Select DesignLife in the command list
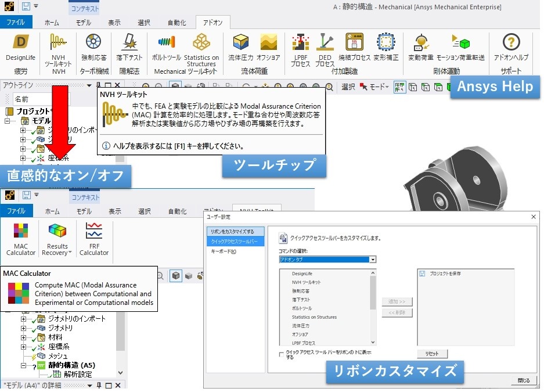This screenshot has width=544, height=392. 302,274
